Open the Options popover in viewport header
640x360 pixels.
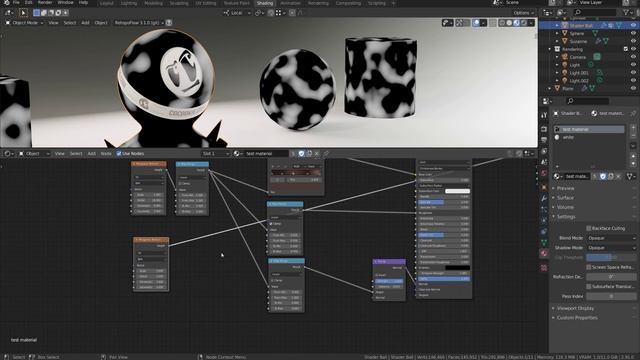(523, 13)
